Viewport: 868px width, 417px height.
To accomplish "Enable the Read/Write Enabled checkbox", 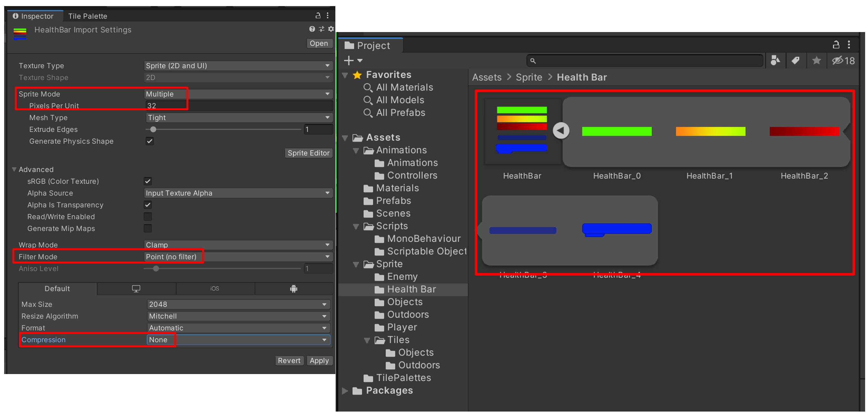I will click(148, 217).
